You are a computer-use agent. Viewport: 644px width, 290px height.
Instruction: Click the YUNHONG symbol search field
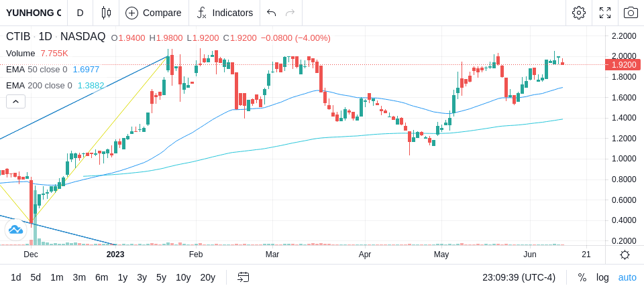(x=34, y=13)
